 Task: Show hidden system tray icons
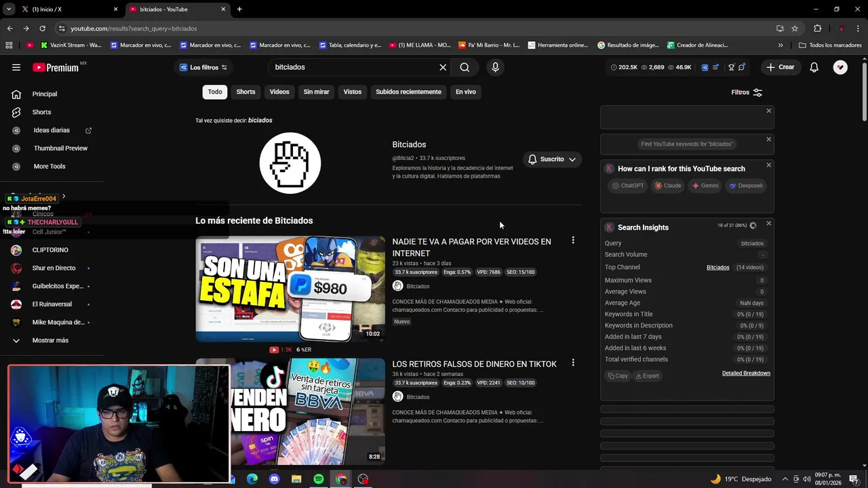pos(785,479)
